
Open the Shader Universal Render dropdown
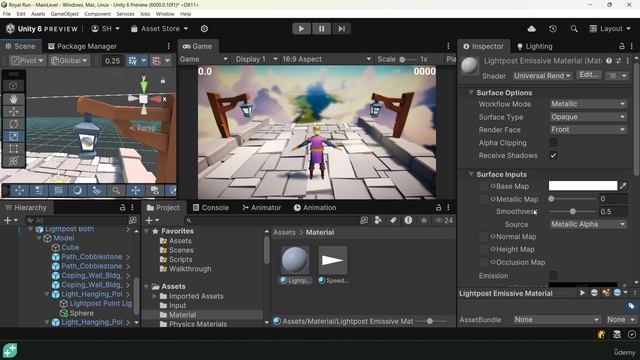542,76
